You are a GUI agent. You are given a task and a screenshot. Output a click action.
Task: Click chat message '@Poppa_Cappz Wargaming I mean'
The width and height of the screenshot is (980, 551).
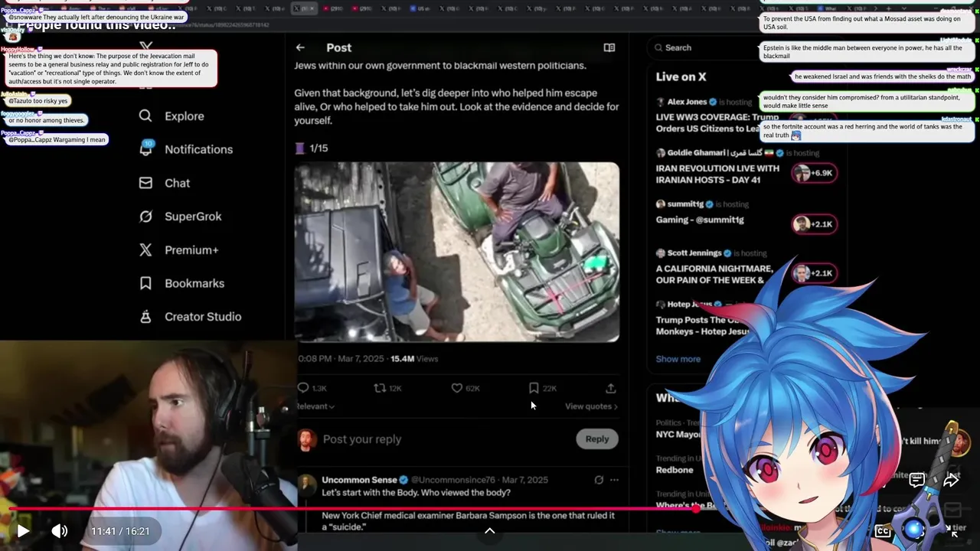(56, 140)
